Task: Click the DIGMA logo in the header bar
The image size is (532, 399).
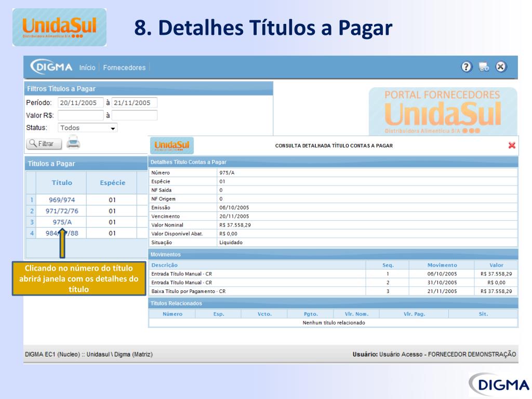Action: click(51, 67)
